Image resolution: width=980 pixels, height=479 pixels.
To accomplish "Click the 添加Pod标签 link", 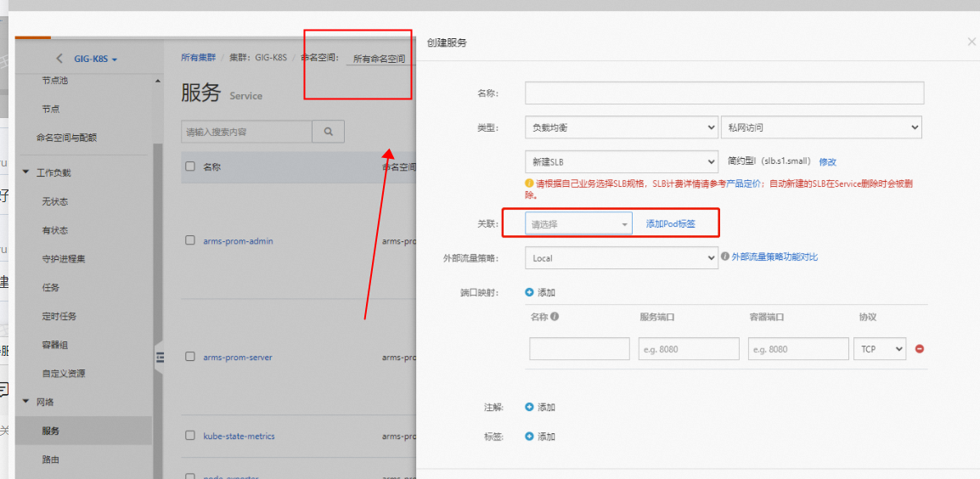I will point(670,224).
